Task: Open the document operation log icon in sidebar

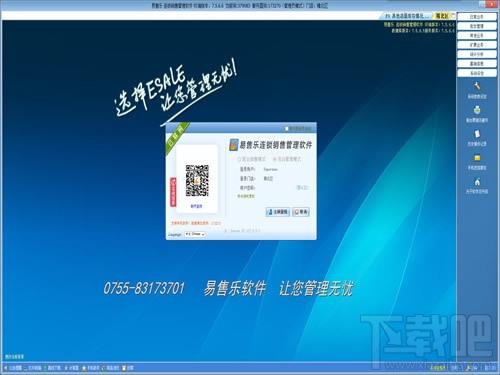Action: pos(477,134)
